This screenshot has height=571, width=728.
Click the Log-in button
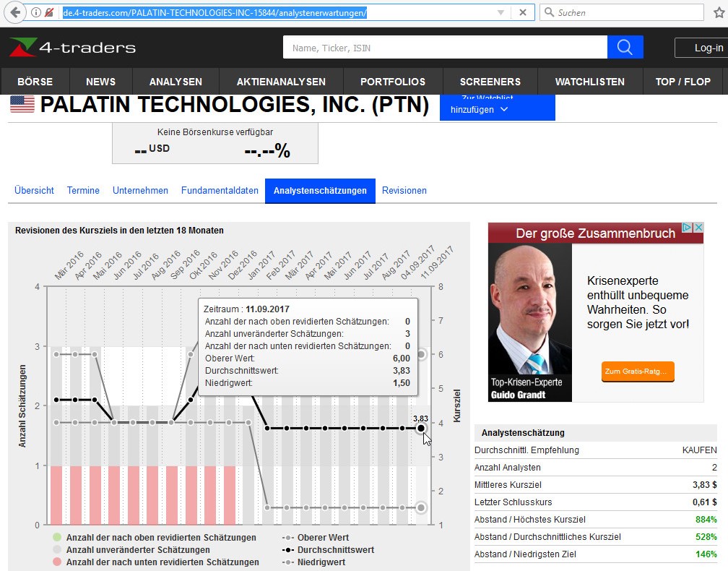[702, 48]
